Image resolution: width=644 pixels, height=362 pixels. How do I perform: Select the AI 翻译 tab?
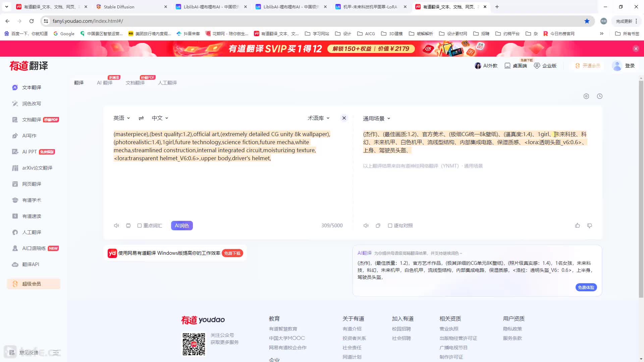click(x=105, y=83)
